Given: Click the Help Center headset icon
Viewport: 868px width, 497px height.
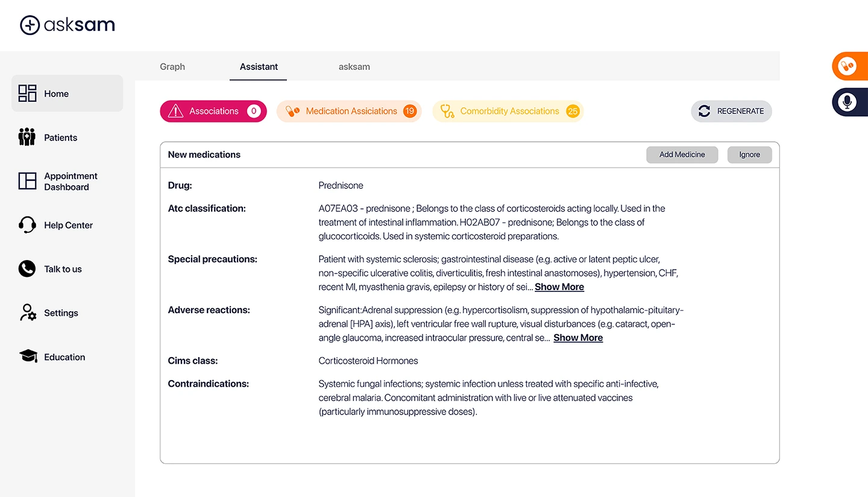Looking at the screenshot, I should [27, 225].
